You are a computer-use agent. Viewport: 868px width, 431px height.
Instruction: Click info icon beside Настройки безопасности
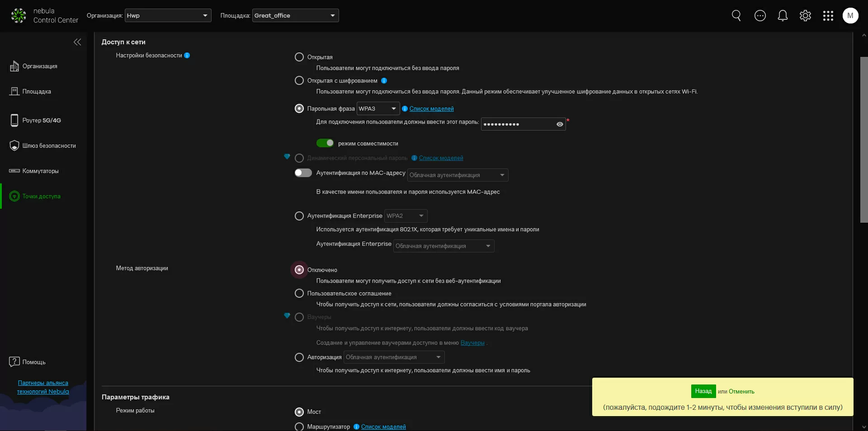[x=187, y=56]
